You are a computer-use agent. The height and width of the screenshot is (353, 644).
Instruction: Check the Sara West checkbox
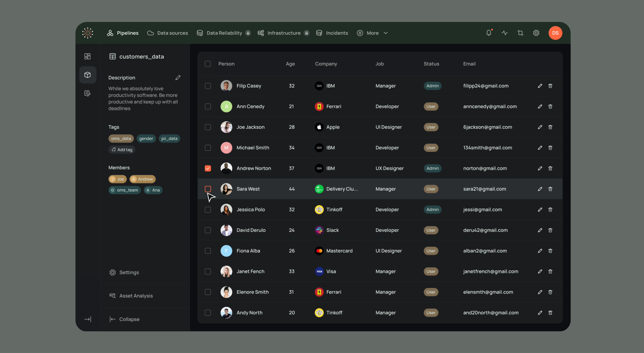click(208, 189)
